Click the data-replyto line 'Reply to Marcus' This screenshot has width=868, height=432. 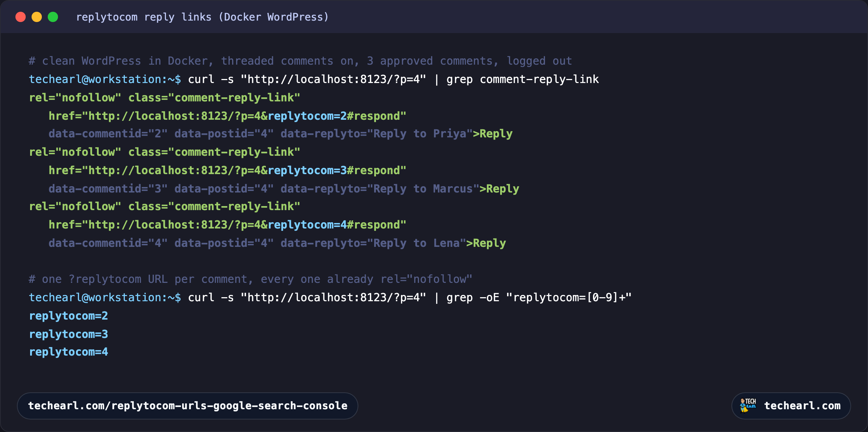pyautogui.click(x=284, y=189)
